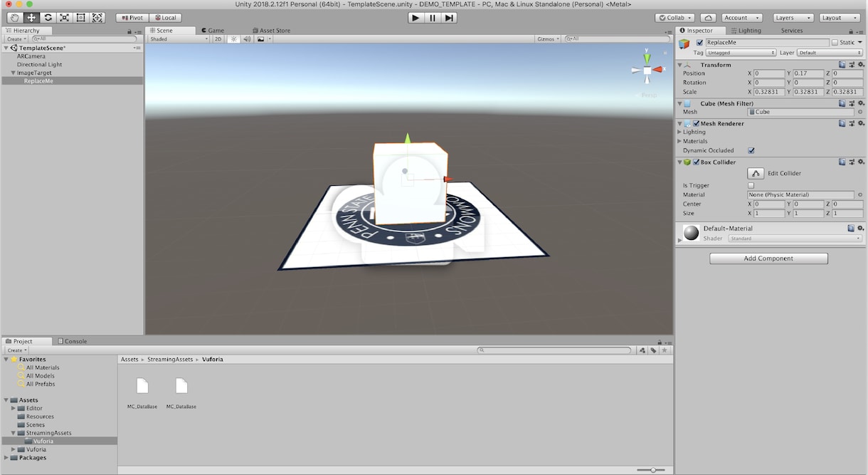
Task: Open the Layer dropdown
Action: [830, 53]
